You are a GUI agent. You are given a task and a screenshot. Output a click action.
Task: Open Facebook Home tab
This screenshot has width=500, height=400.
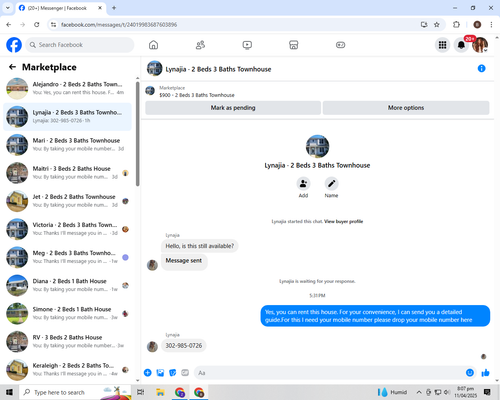click(153, 45)
